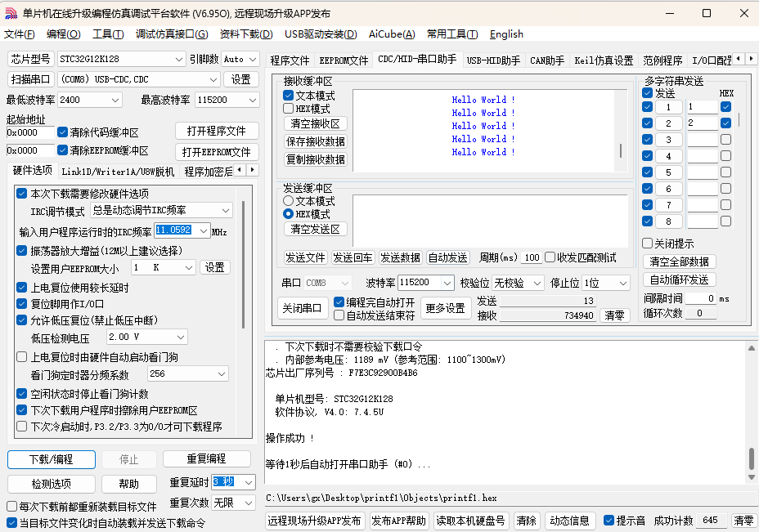759x532 pixels.
Task: Enable 收发匹配测试 checkbox
Action: (x=550, y=257)
